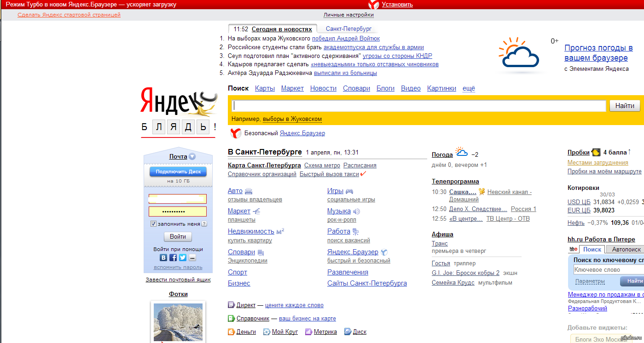This screenshot has width=644, height=343.
Task: Click Установить in the red banner
Action: click(397, 5)
